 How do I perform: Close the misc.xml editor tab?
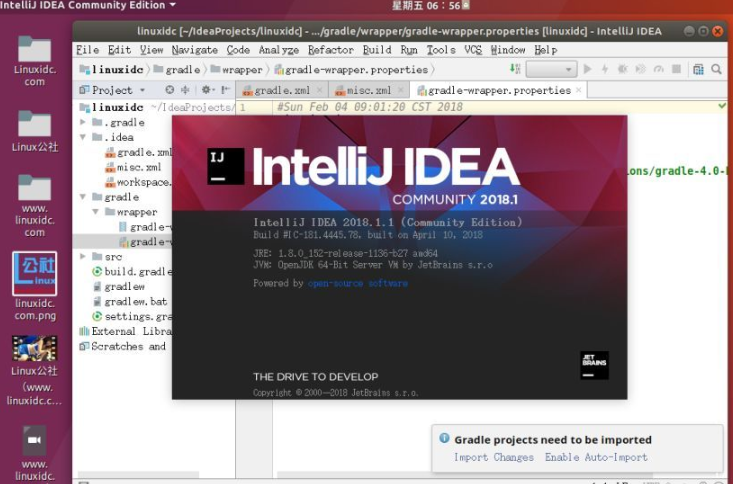click(401, 90)
